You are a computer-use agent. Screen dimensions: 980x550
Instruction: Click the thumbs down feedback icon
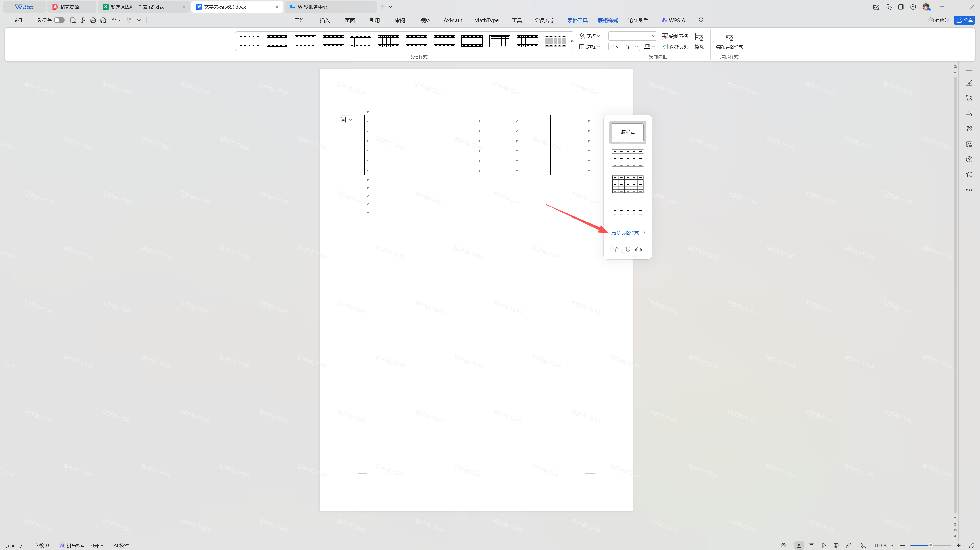pyautogui.click(x=627, y=250)
